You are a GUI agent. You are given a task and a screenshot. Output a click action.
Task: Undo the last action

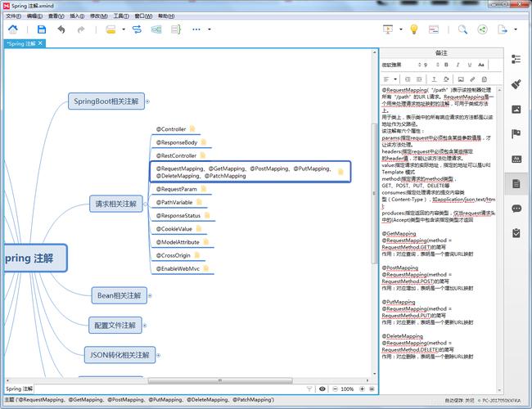pyautogui.click(x=61, y=29)
